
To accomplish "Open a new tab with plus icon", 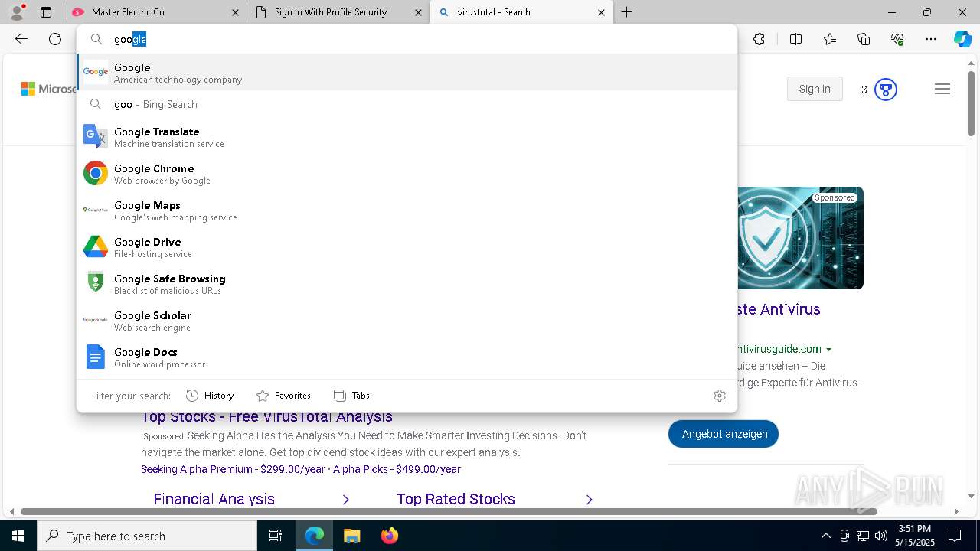I will [x=626, y=12].
